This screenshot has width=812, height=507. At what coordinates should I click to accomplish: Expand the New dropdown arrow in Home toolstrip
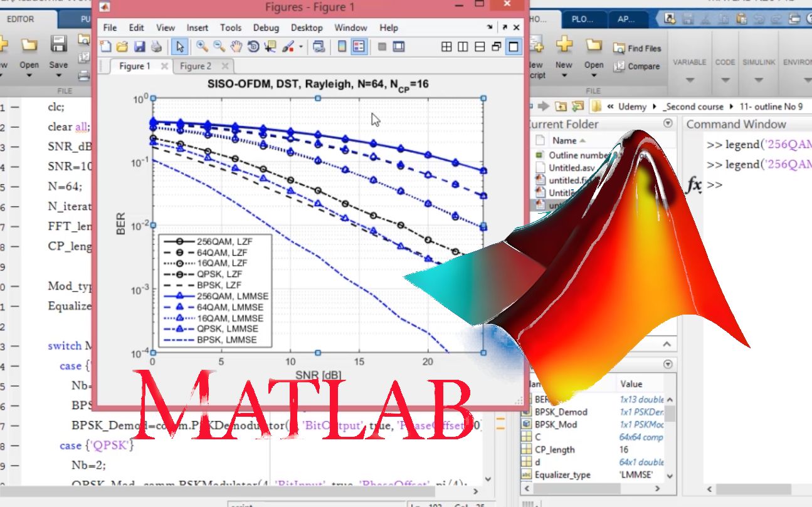click(x=564, y=76)
